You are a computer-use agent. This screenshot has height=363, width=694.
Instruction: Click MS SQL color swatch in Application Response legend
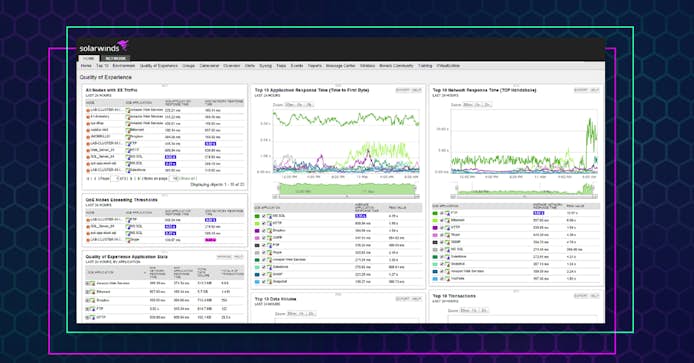(x=257, y=216)
